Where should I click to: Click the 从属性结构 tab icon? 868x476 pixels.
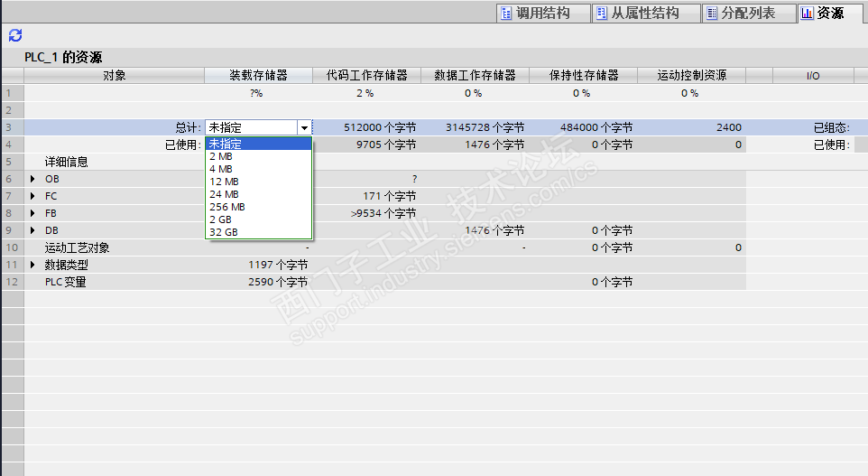[x=601, y=14]
